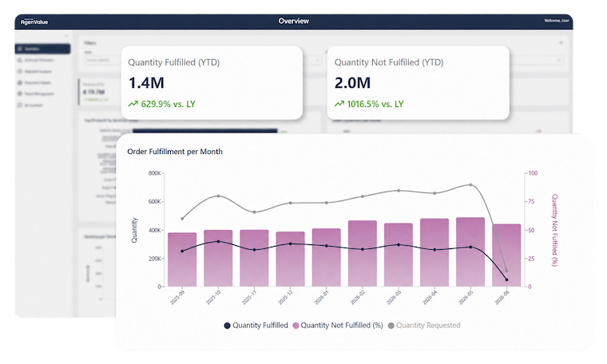
Task: Click the Order Fulfillment per Month title
Action: tap(175, 152)
